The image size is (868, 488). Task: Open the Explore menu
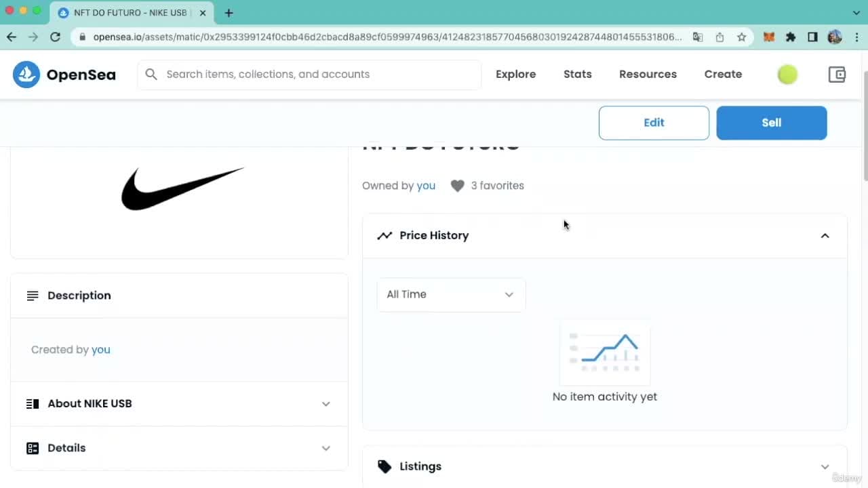point(515,75)
